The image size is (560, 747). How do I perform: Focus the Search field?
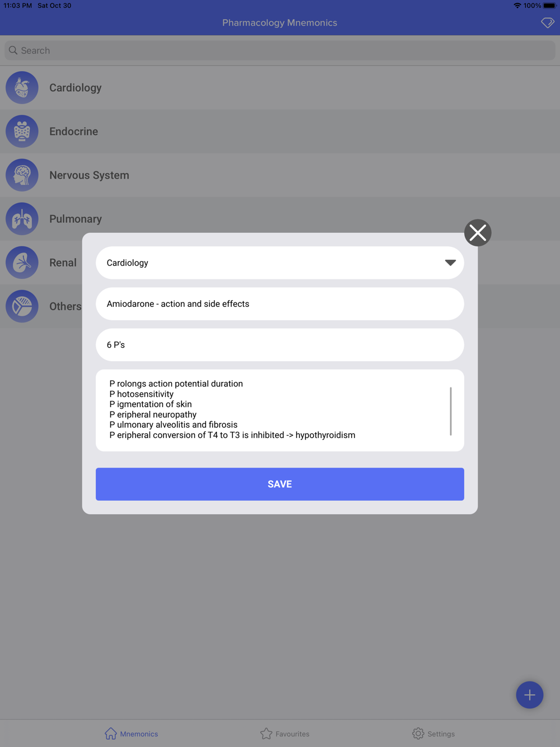[x=280, y=50]
